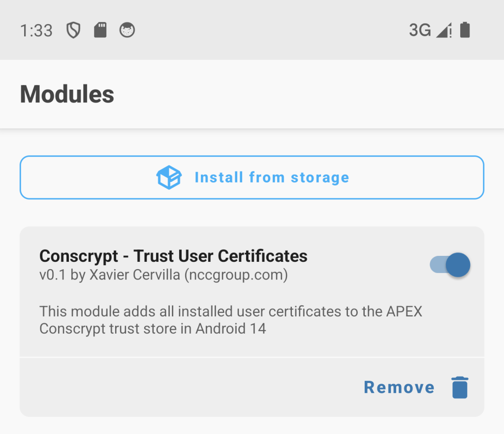Click the Android 14 description line
This screenshot has height=434, width=504.
point(153,329)
